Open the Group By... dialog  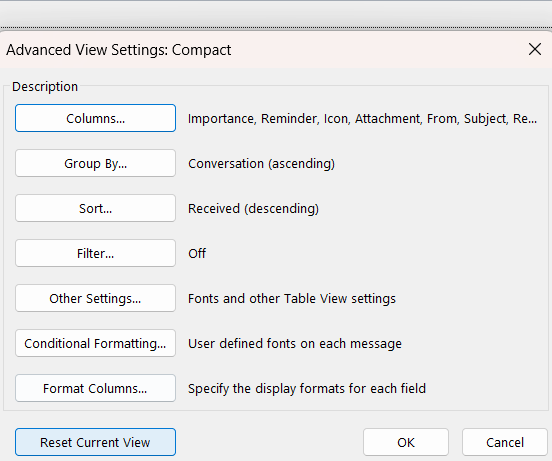(x=95, y=163)
